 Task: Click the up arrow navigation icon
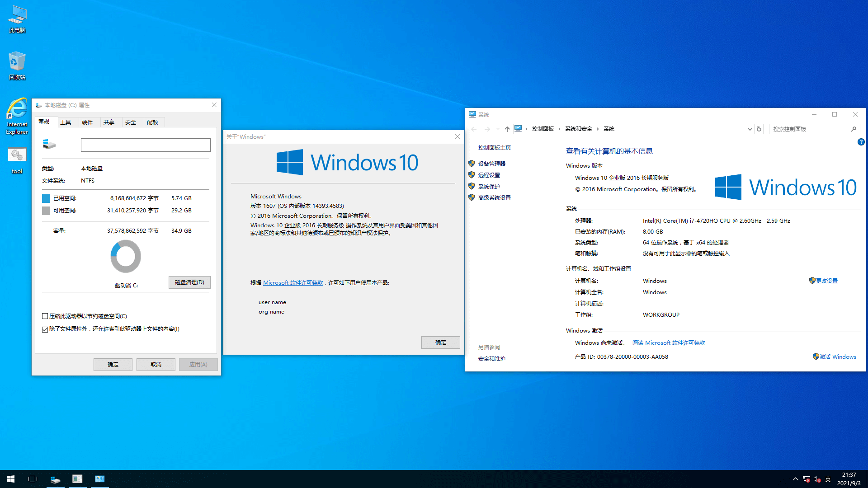pos(507,129)
